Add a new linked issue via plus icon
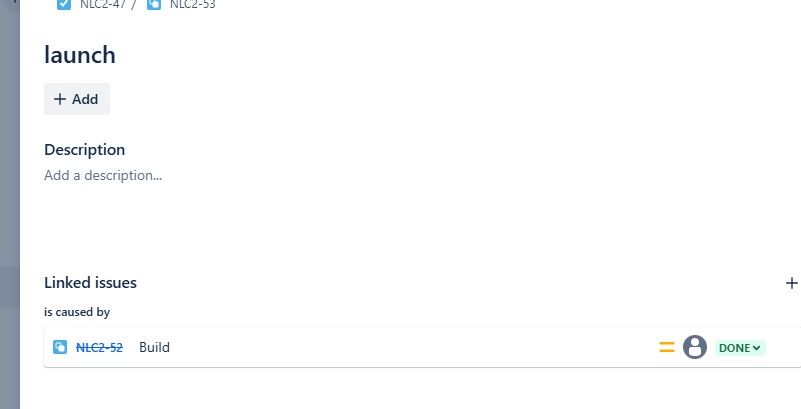Screen dimensions: 801x409 (x=791, y=283)
